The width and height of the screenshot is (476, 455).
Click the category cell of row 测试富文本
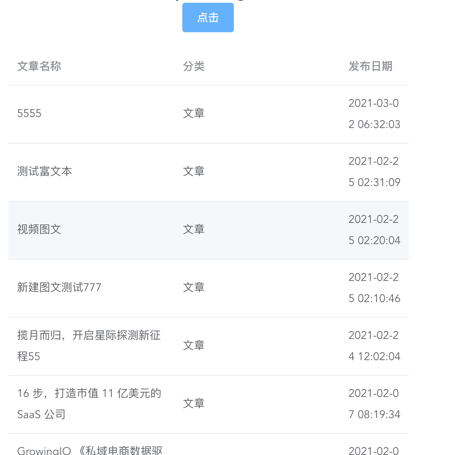(194, 172)
